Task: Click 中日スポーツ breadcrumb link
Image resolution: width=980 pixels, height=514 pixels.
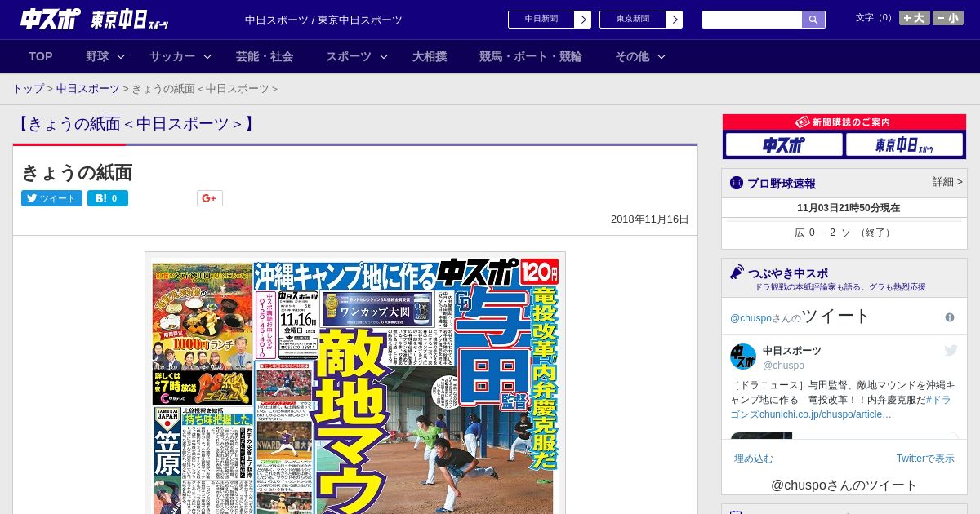Action: [x=88, y=88]
